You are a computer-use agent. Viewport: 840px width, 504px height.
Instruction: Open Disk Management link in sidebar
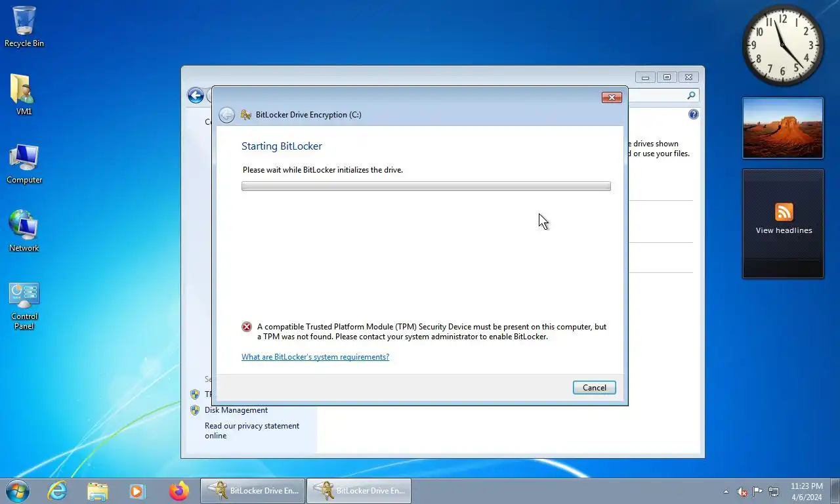[x=236, y=410]
